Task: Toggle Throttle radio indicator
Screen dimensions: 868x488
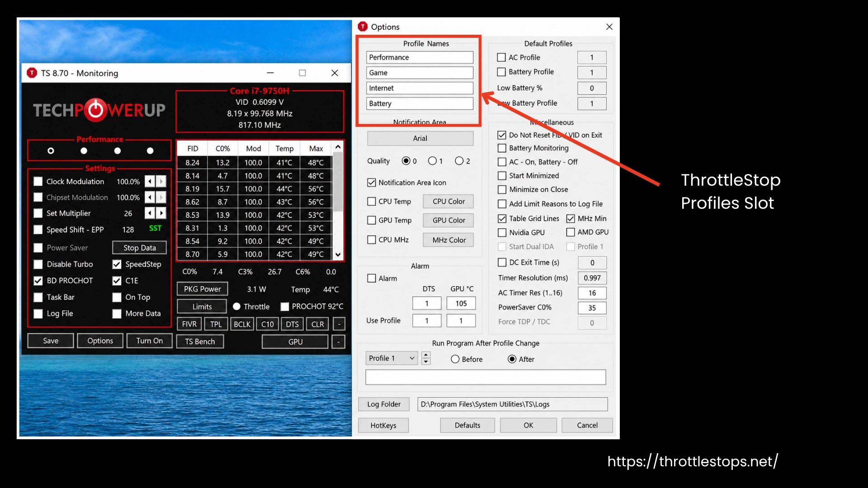Action: pos(236,306)
